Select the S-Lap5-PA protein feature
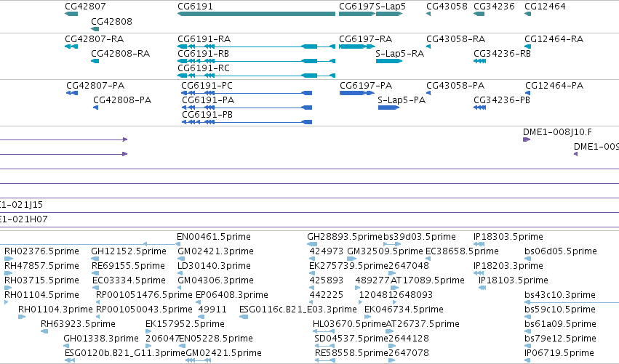619x364 pixels. (x=388, y=108)
